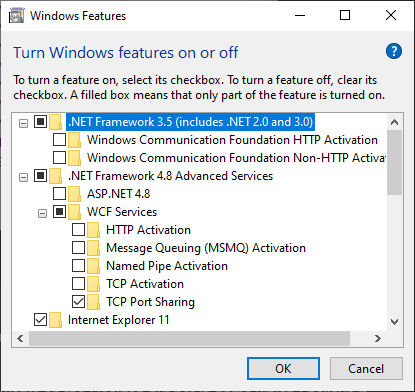
Task: Check the TCP Activation checkbox
Action: [x=78, y=284]
